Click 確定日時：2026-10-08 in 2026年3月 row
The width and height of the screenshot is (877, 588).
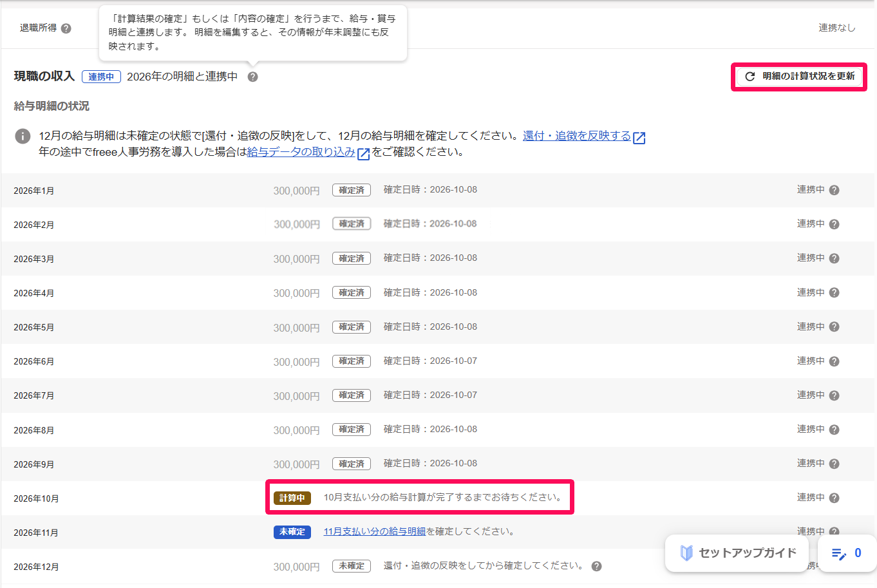tap(430, 258)
